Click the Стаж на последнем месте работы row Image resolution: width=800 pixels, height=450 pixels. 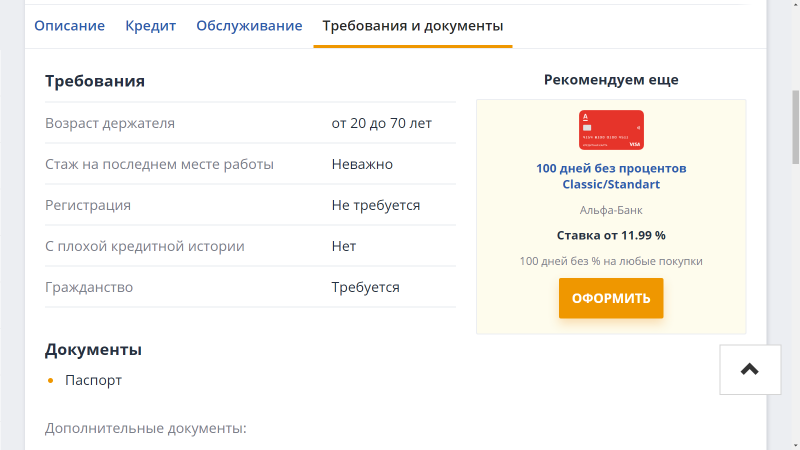pyautogui.click(x=250, y=164)
